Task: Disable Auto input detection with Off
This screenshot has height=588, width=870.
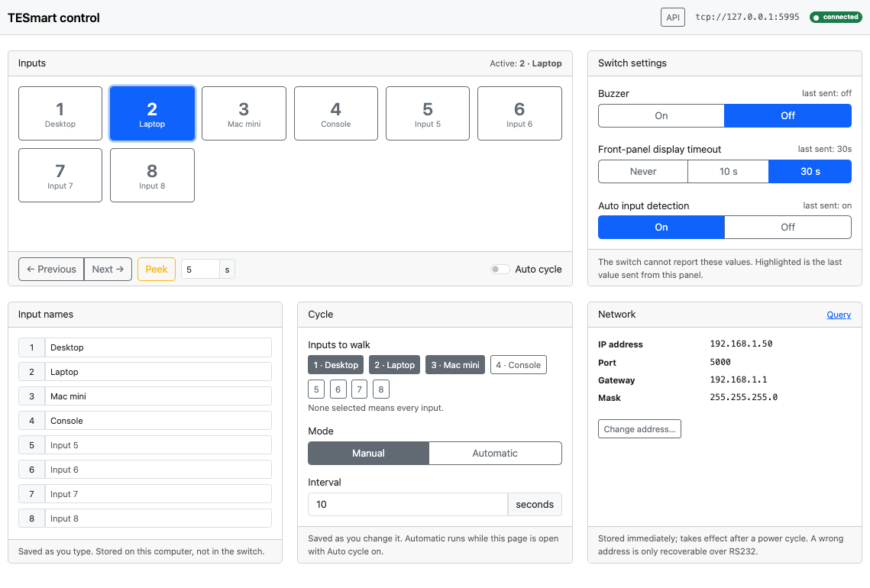Action: coord(788,228)
